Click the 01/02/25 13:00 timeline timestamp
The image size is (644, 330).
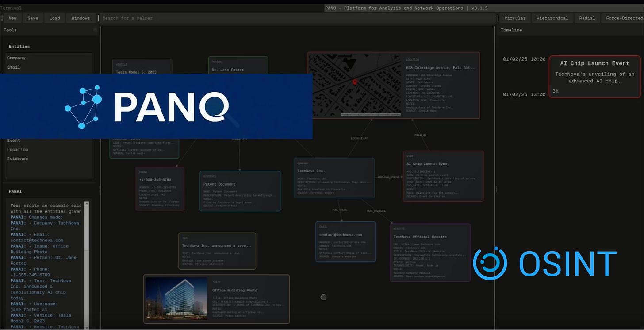(x=524, y=94)
